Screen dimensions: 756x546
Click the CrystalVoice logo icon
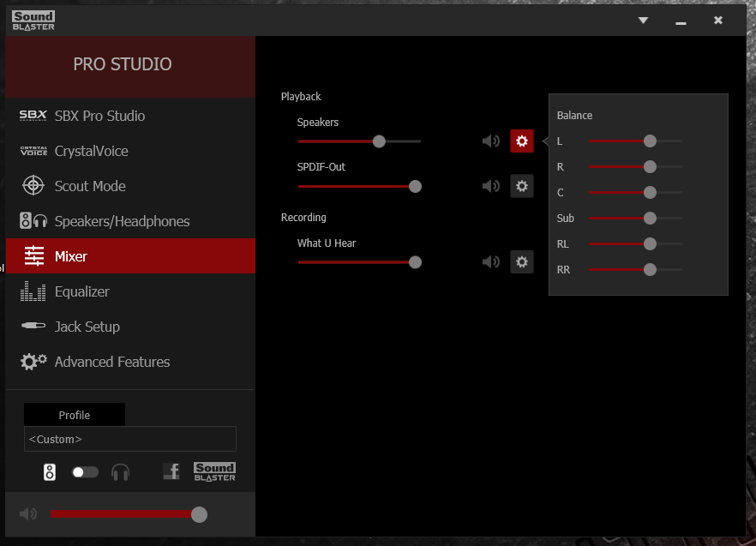coord(33,151)
